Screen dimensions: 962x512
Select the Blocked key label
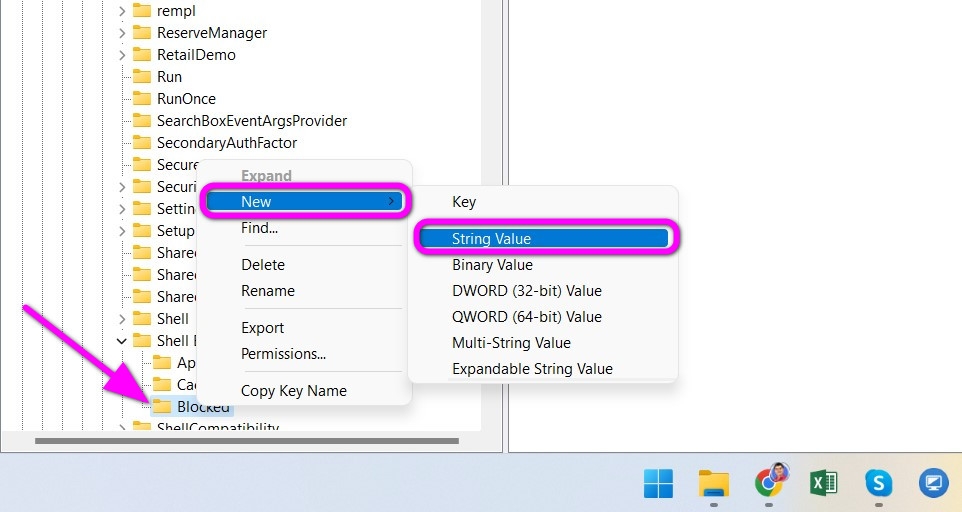click(203, 407)
